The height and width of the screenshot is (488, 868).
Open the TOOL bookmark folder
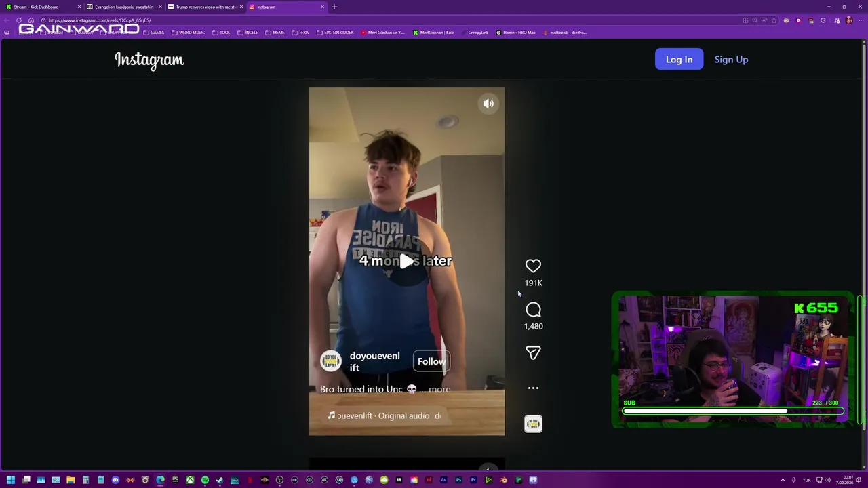tap(221, 33)
